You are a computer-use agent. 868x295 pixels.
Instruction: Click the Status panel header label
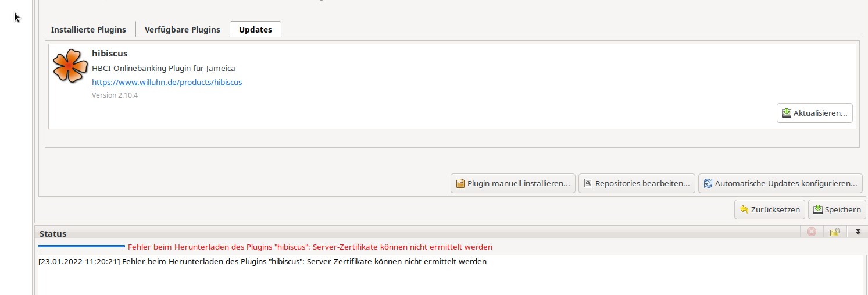(x=53, y=233)
